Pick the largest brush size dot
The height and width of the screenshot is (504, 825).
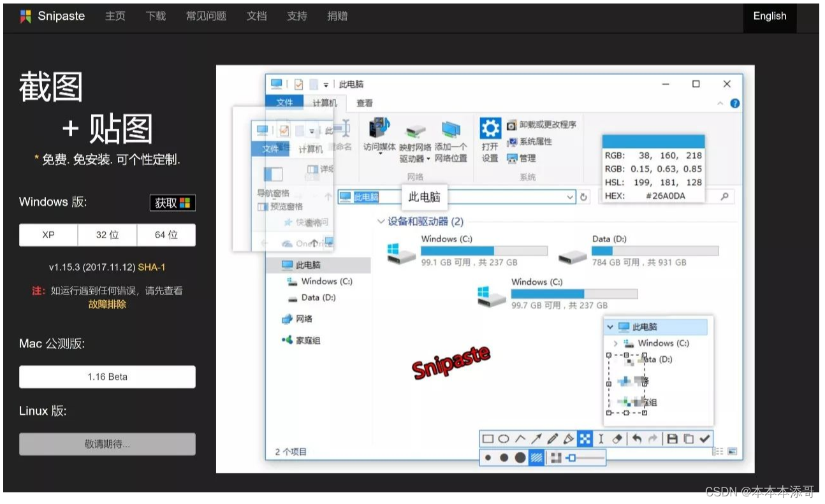520,458
